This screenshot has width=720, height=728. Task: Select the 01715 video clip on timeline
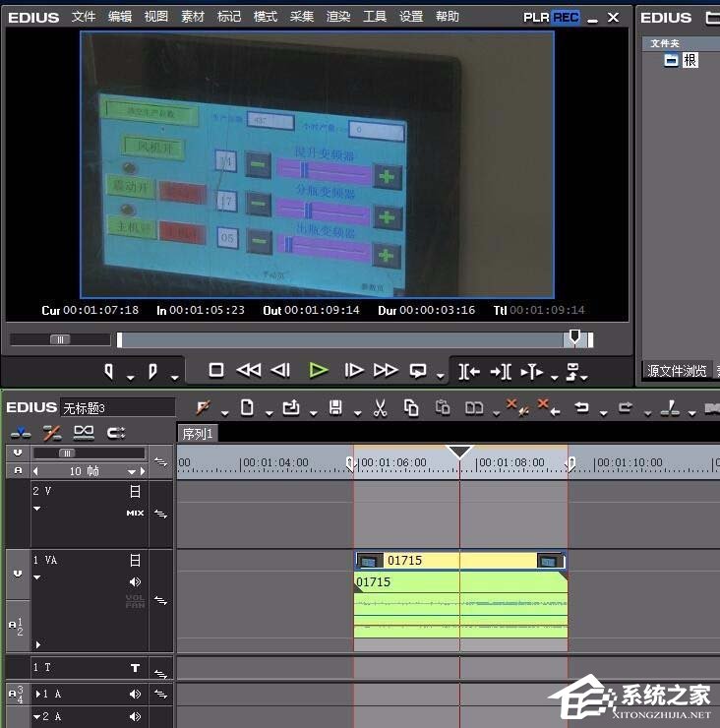tap(460, 561)
